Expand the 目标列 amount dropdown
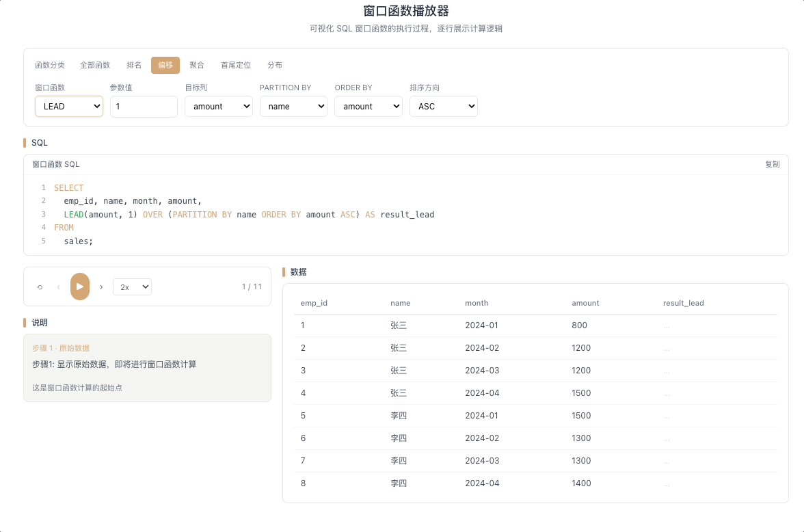 tap(219, 106)
